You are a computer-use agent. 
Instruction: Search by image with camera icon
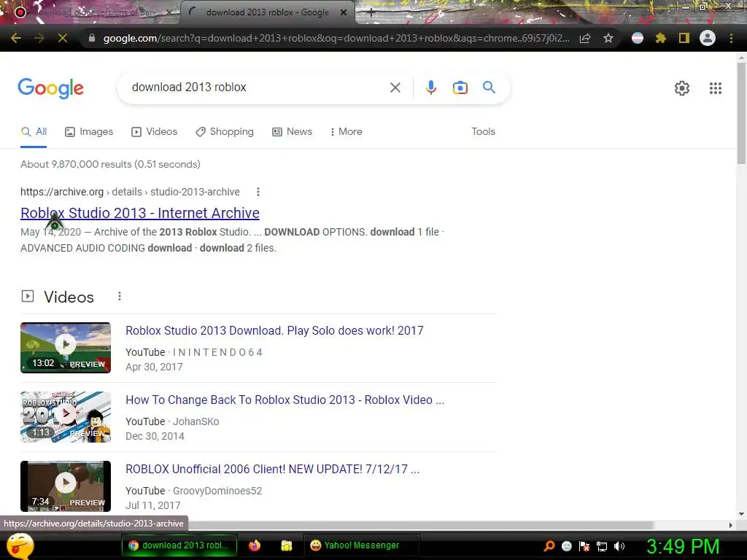pyautogui.click(x=460, y=87)
